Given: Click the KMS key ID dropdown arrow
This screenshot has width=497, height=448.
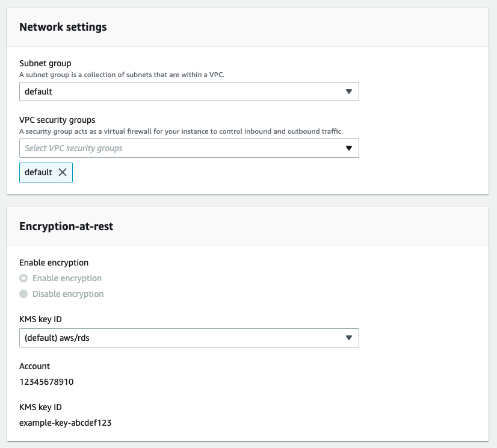Looking at the screenshot, I should tap(350, 338).
